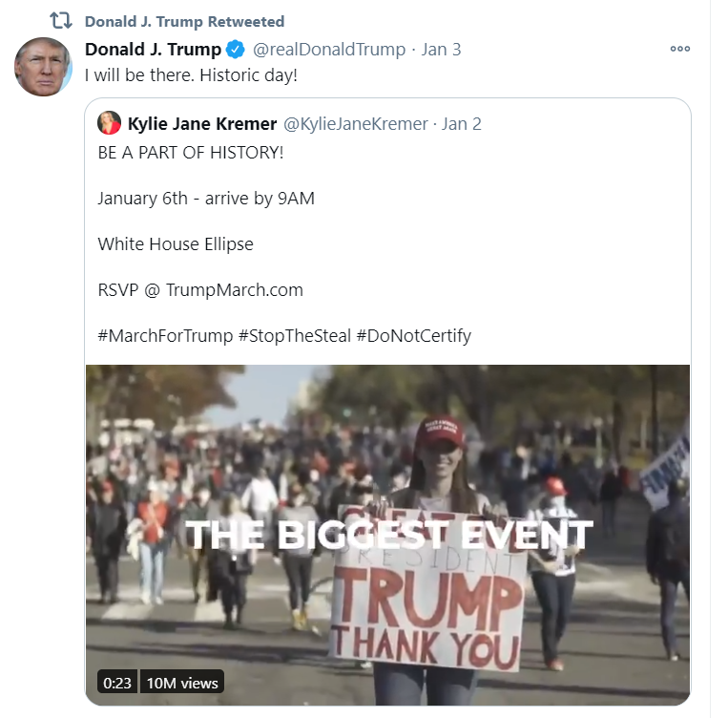Open the 'Donald J. Trump Retweeted' label
728x718 pixels.
tap(184, 21)
